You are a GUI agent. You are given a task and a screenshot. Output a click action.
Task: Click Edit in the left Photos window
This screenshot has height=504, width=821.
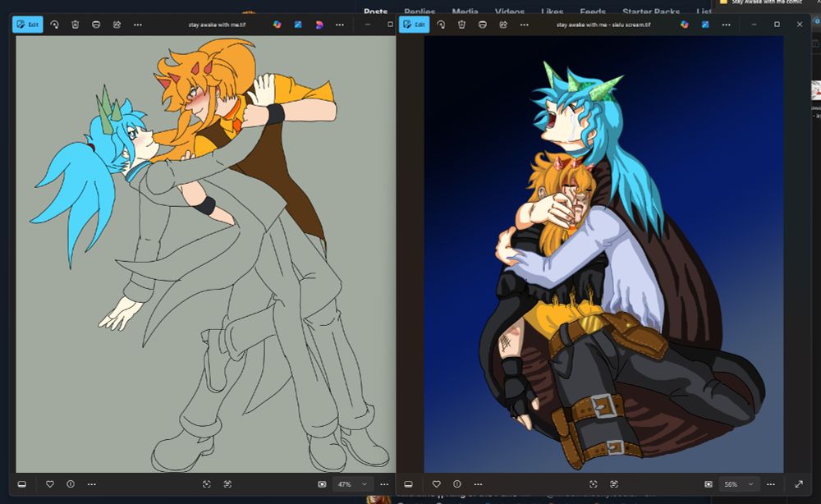tap(27, 25)
